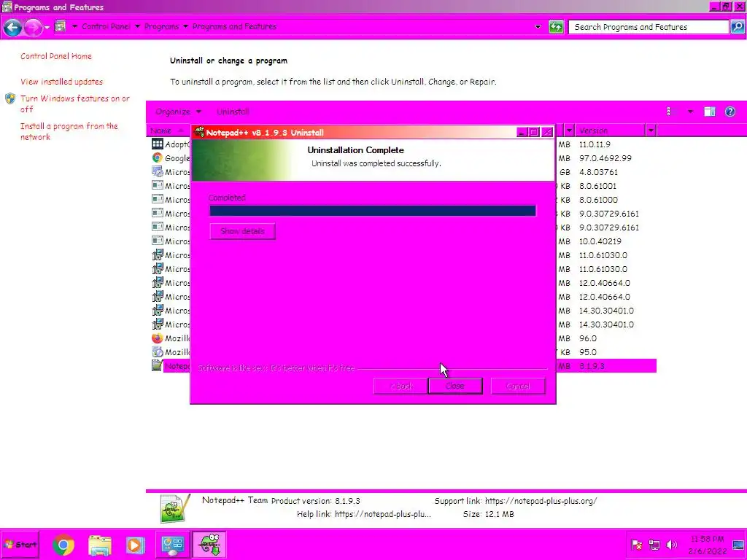This screenshot has width=747, height=560.
Task: Expand the address bar history dropdown
Action: click(538, 27)
